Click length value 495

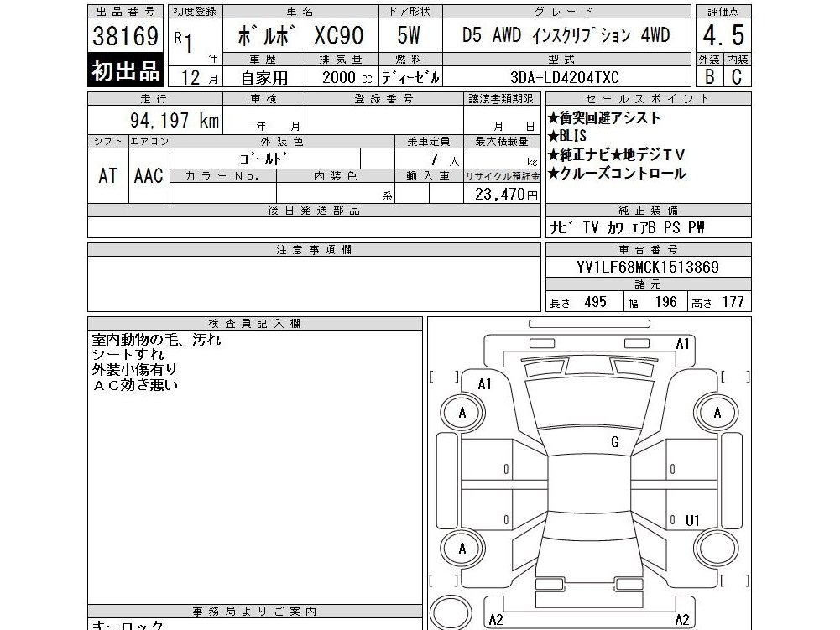(x=595, y=302)
